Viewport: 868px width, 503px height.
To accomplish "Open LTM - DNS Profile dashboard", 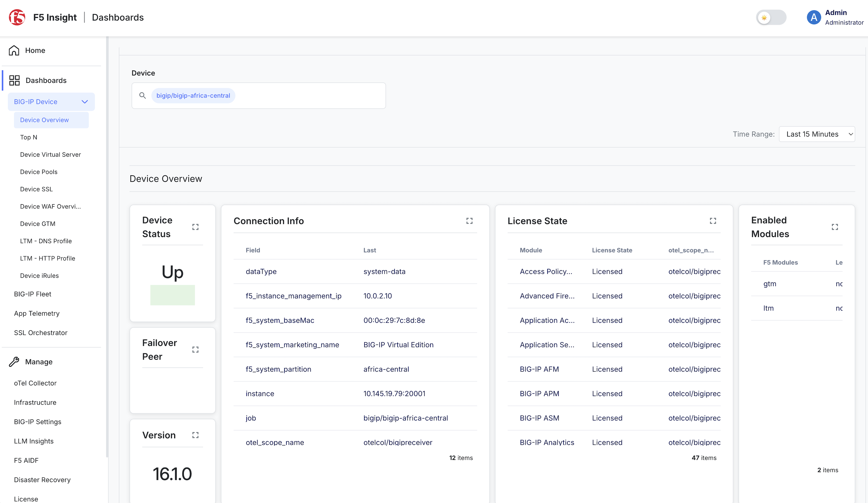I will click(x=46, y=241).
